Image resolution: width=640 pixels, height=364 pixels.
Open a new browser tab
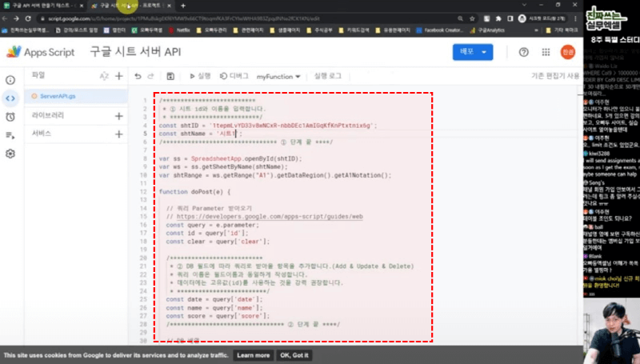(183, 6)
